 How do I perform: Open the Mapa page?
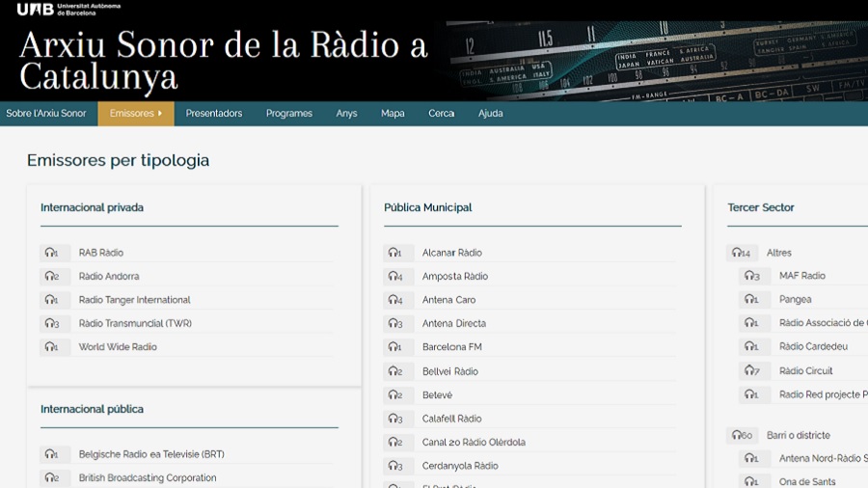tap(393, 114)
